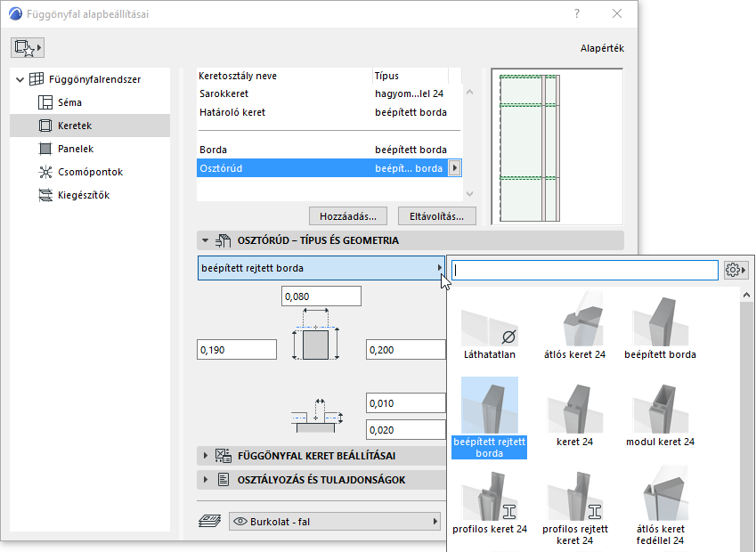Screen dimensions: 756x552
Task: Select the profilos keret 24 frame icon
Action: 489,495
